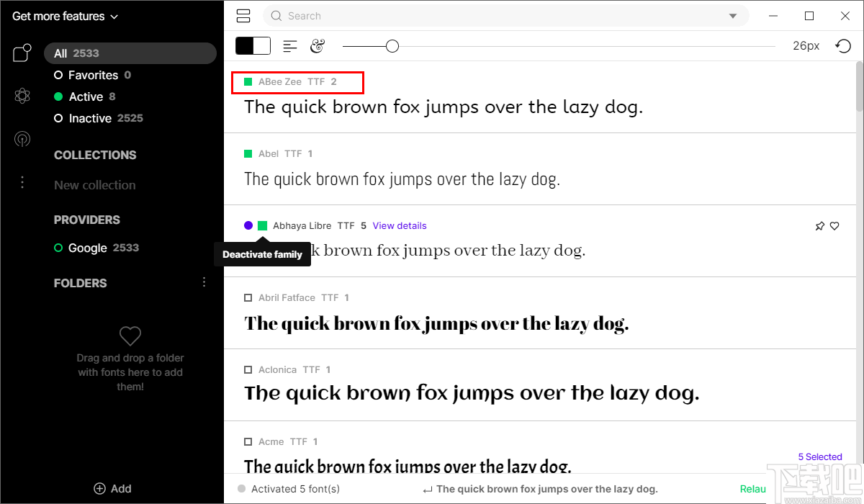This screenshot has height=504, width=864.
Task: Click the FOLDERS section heading
Action: point(81,283)
